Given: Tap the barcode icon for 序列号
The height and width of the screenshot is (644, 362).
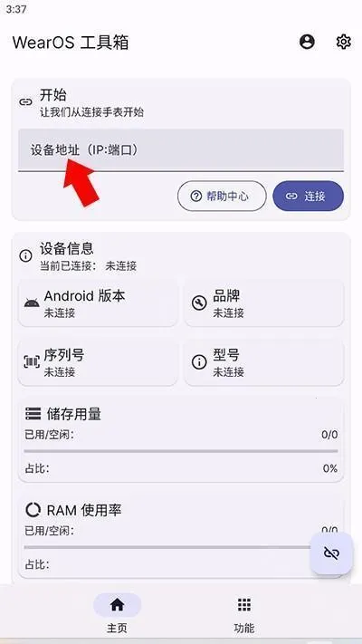Looking at the screenshot, I should point(32,362).
